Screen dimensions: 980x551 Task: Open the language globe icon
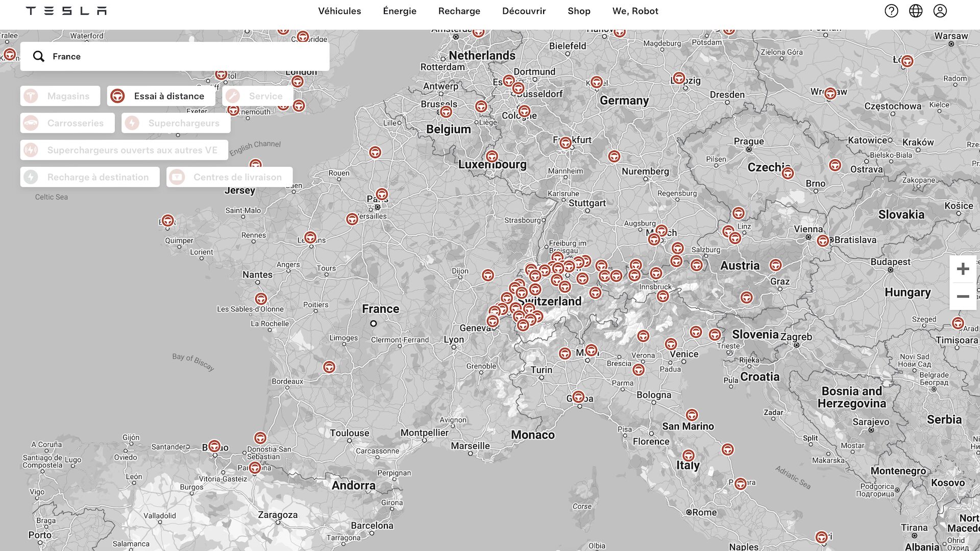[x=916, y=11]
